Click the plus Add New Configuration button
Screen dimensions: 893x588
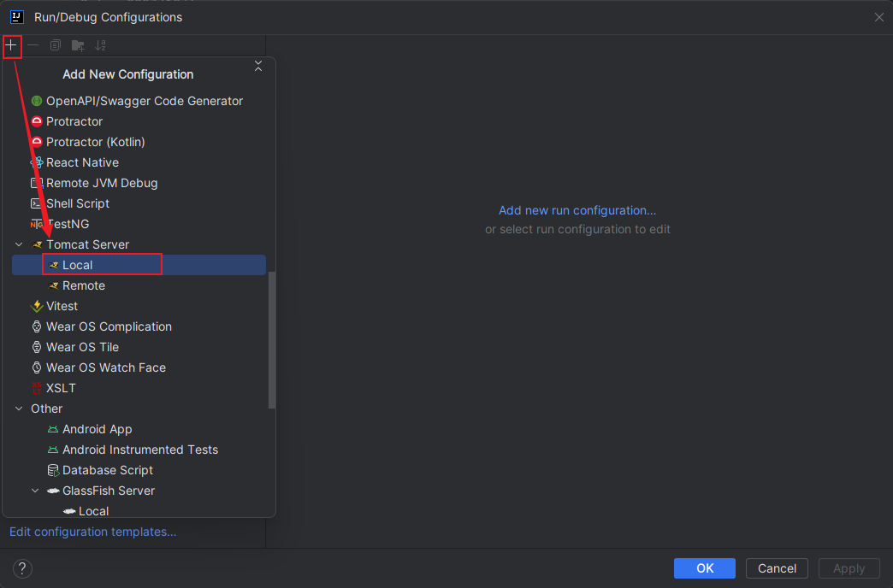pyautogui.click(x=11, y=45)
